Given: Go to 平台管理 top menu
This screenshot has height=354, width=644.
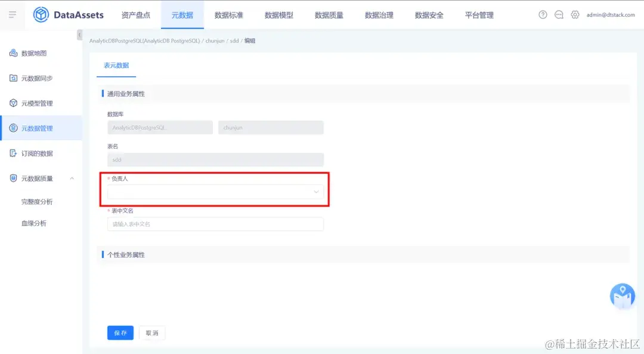Looking at the screenshot, I should point(479,15).
